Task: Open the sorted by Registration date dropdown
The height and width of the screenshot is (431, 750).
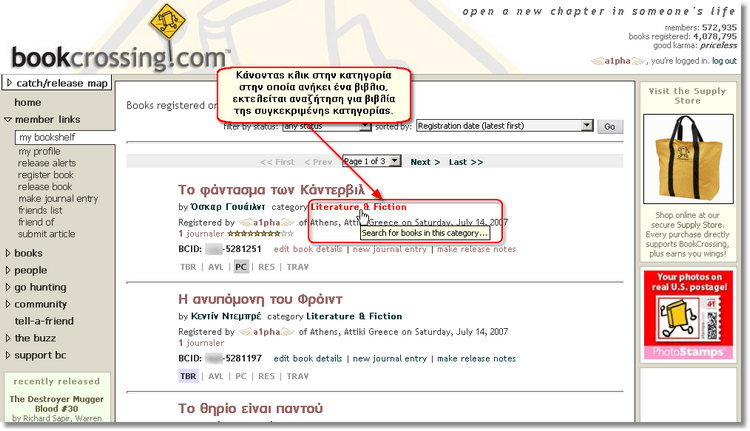Action: (x=504, y=127)
